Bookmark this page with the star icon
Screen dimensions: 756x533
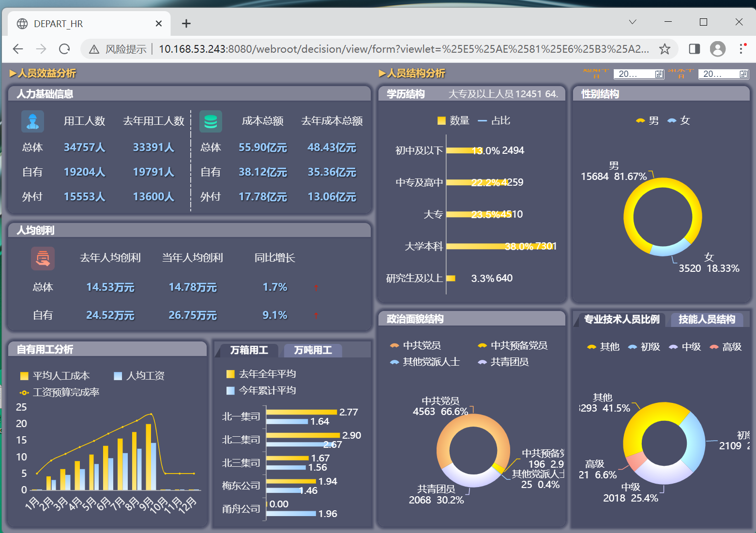point(665,49)
